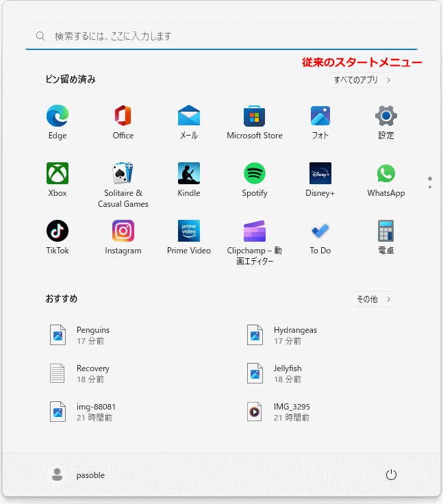This screenshot has width=443, height=504.
Task: Click the すべてのアプリ all apps button
Action: coord(362,80)
